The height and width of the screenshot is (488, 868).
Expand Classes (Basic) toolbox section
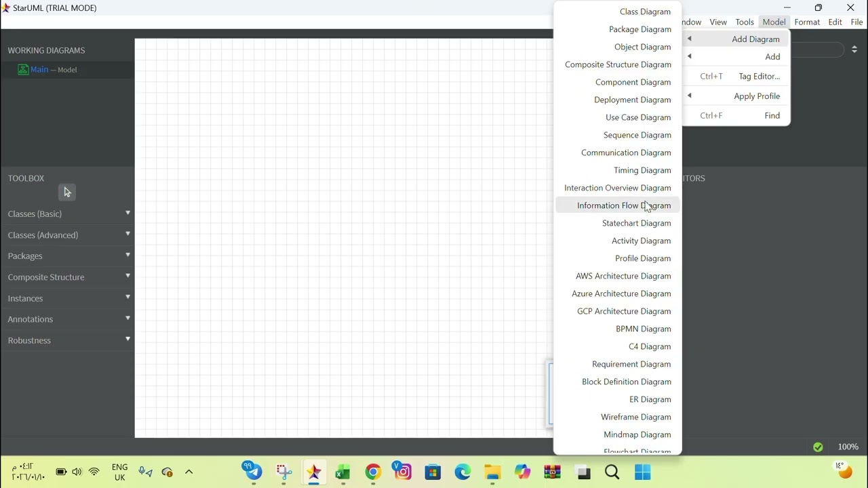pyautogui.click(x=68, y=213)
